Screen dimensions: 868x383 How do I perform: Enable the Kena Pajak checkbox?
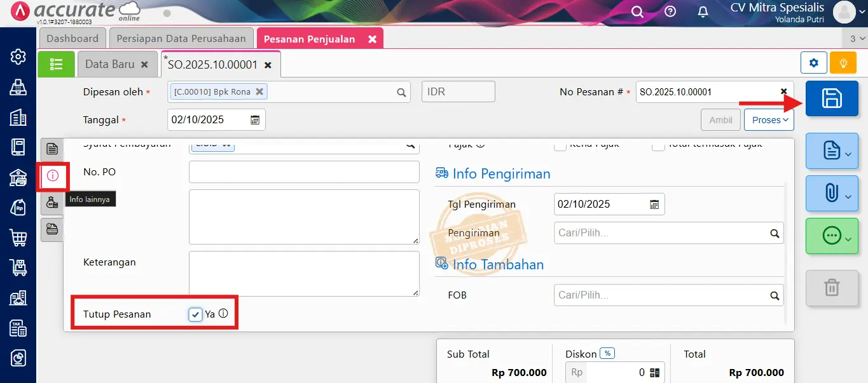[x=560, y=145]
